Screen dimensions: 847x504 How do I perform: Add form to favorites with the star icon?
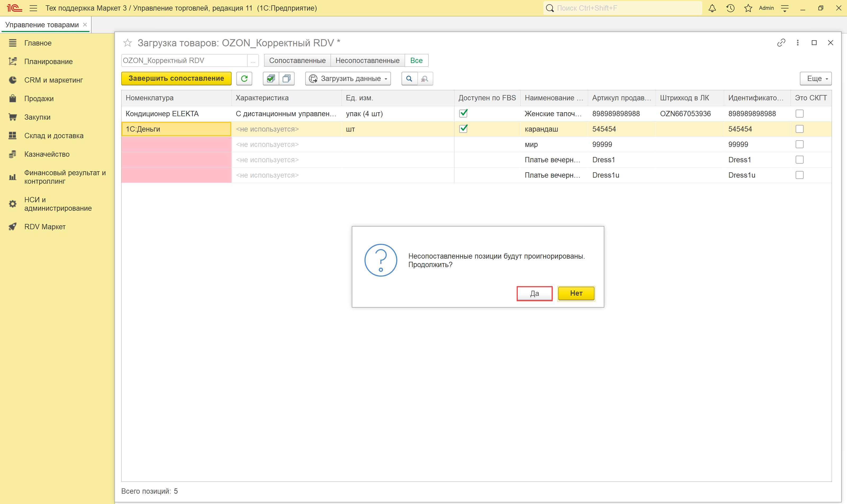point(127,43)
